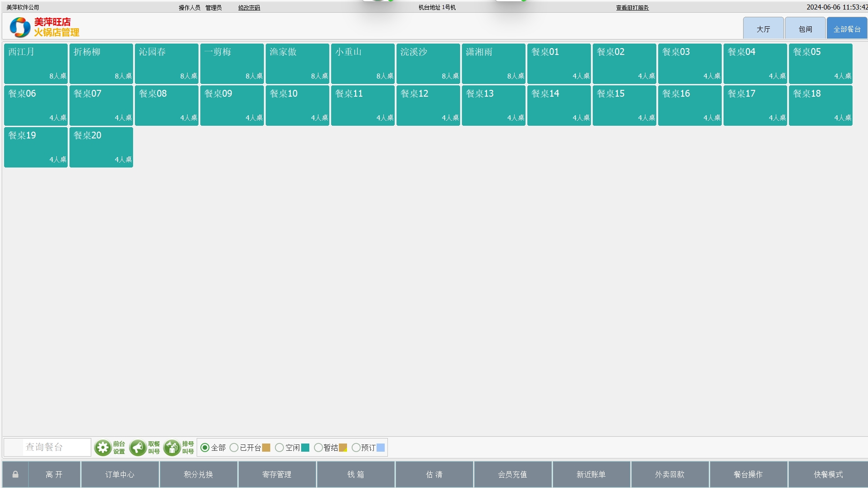Click the 会员充值 button
The height and width of the screenshot is (488, 868).
click(x=512, y=474)
